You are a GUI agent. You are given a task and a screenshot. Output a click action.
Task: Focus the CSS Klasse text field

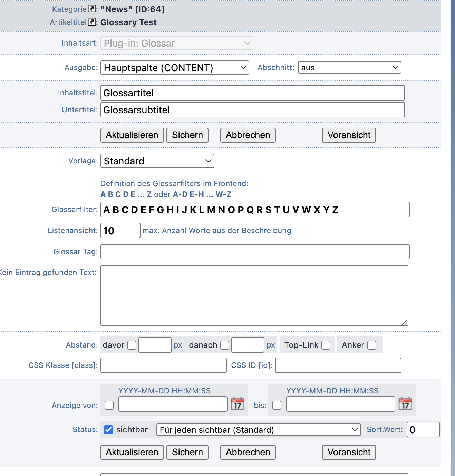(x=163, y=365)
